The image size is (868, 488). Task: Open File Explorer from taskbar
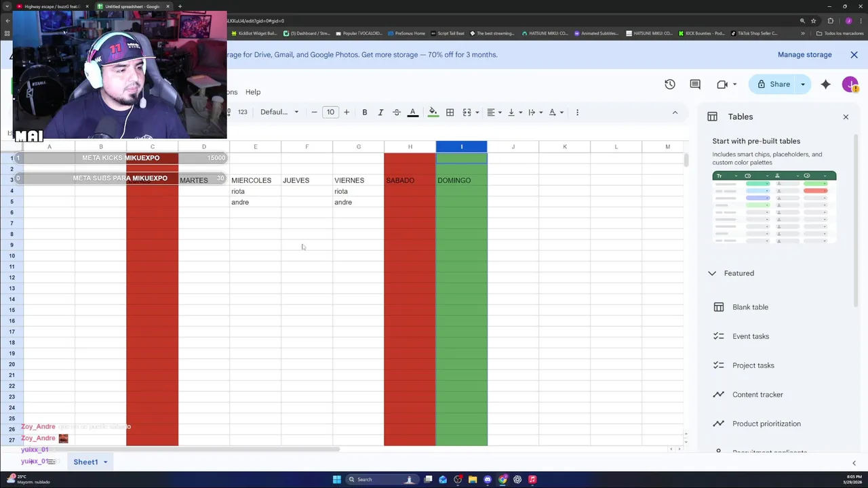[473, 479]
